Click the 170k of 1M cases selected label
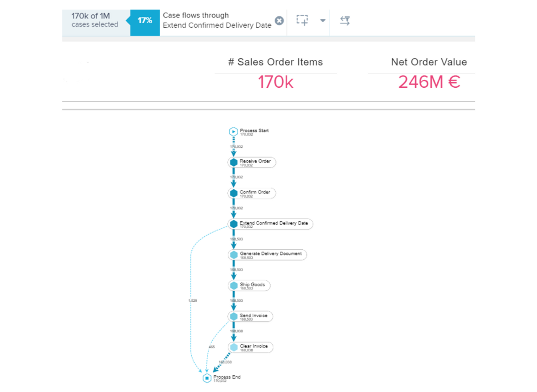This screenshot has width=537, height=392. click(x=95, y=20)
